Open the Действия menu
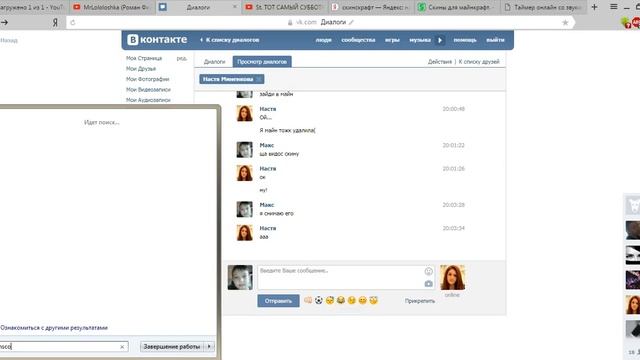 [x=440, y=62]
